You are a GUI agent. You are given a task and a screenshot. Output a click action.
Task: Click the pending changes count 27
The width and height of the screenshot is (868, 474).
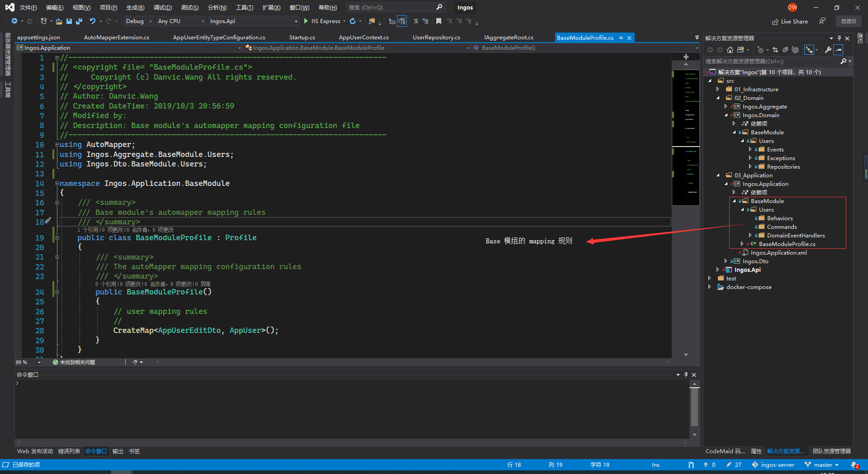coord(734,465)
